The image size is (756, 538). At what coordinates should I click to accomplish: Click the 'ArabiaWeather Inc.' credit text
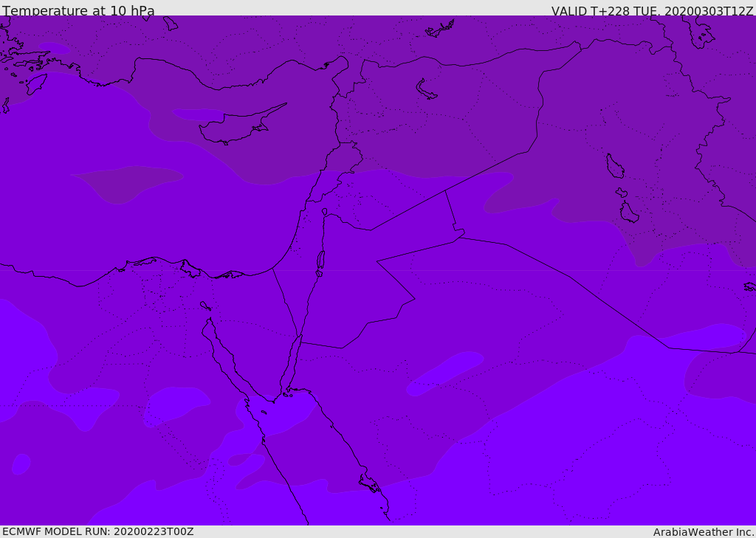[704, 532]
